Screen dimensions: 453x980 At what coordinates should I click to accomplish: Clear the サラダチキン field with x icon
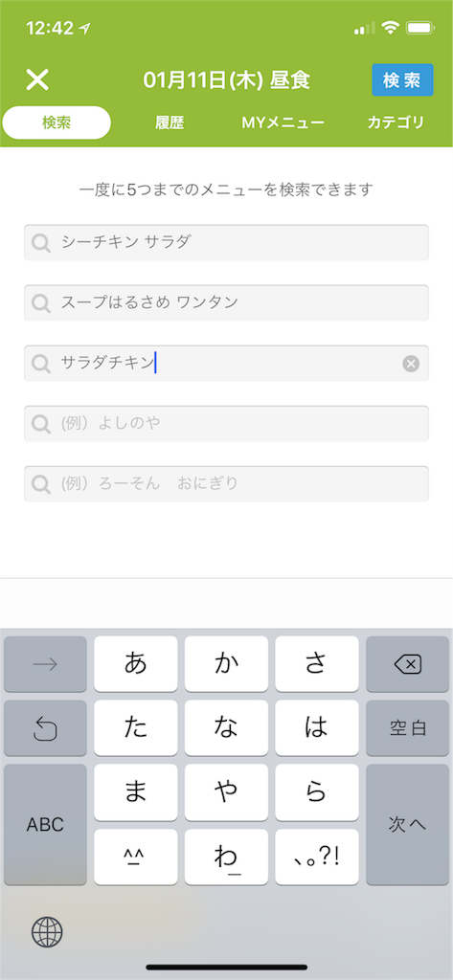pos(411,364)
